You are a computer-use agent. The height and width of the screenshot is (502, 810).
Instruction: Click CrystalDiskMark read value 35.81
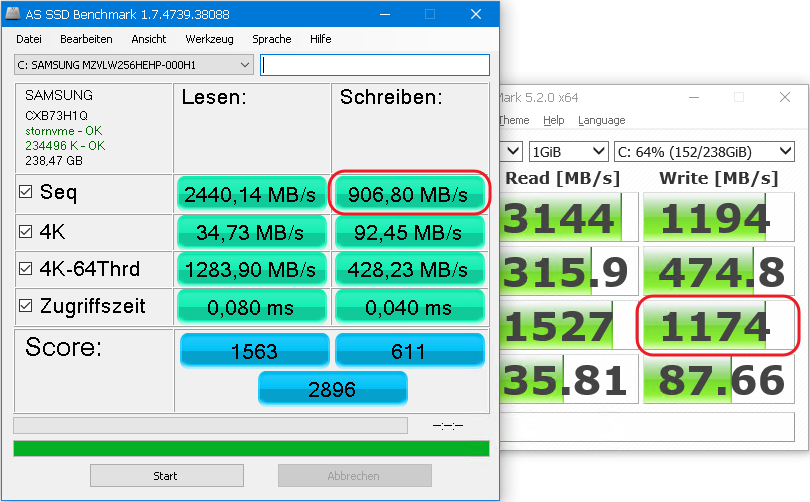click(x=569, y=380)
